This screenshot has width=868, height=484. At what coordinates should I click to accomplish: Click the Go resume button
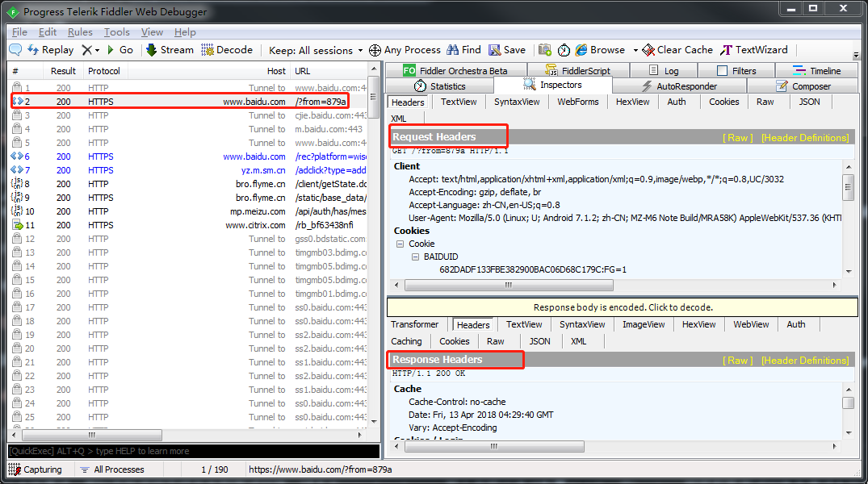120,50
